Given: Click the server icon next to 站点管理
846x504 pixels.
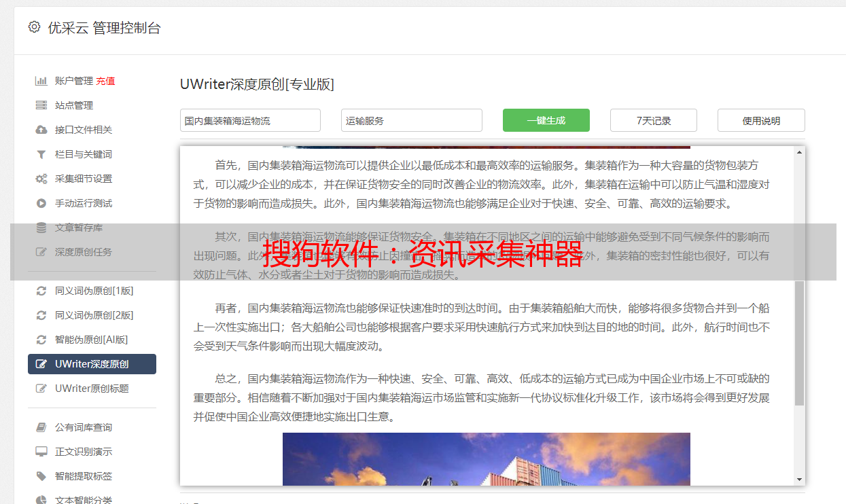Looking at the screenshot, I should pyautogui.click(x=41, y=105).
